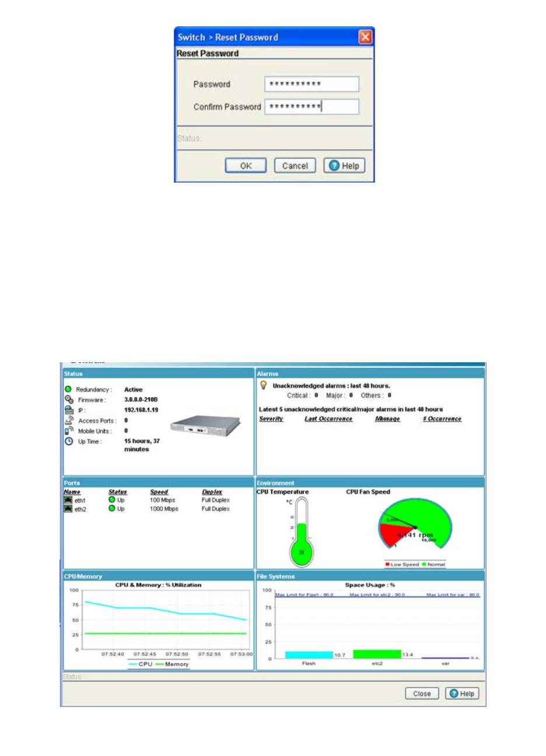The image size is (546, 756).
Task: Open Help in the Reset Password dialog
Action: (344, 166)
